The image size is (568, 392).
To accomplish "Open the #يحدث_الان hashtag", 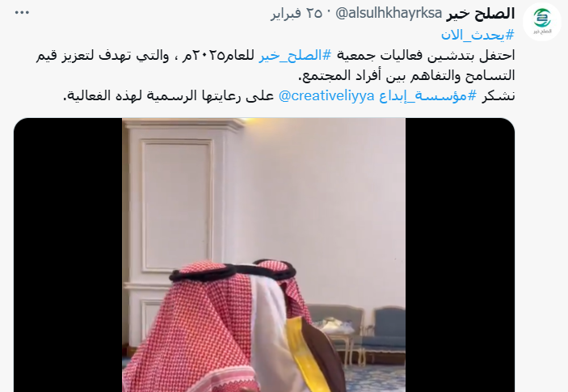I will (478, 35).
